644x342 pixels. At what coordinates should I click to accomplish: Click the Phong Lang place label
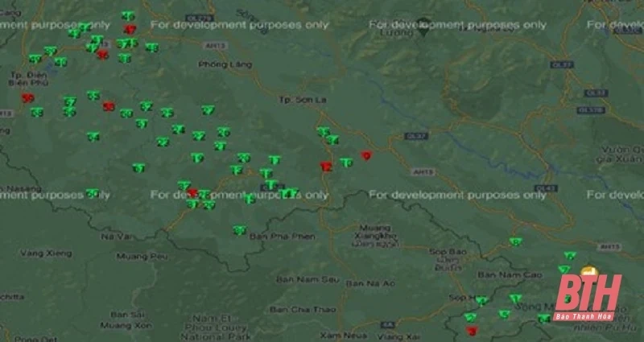[x=220, y=64]
